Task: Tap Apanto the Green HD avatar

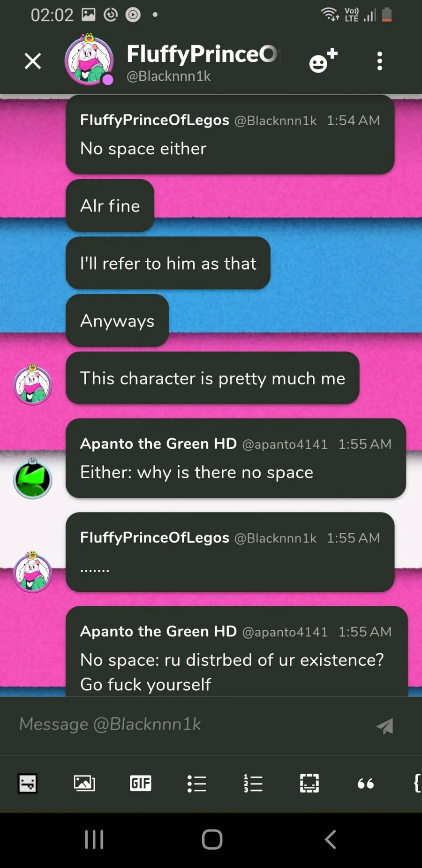Action: click(x=32, y=479)
